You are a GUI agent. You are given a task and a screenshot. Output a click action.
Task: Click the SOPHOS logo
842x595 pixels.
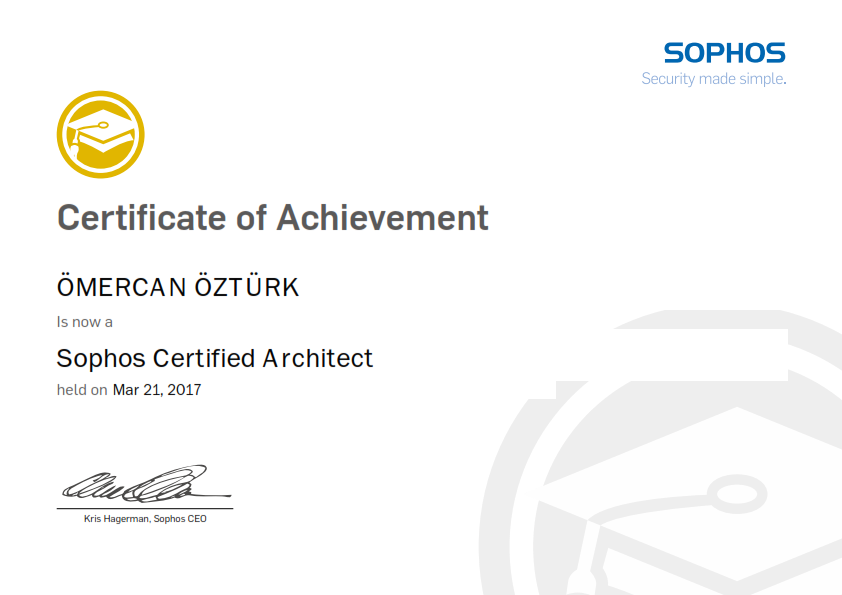coord(724,53)
